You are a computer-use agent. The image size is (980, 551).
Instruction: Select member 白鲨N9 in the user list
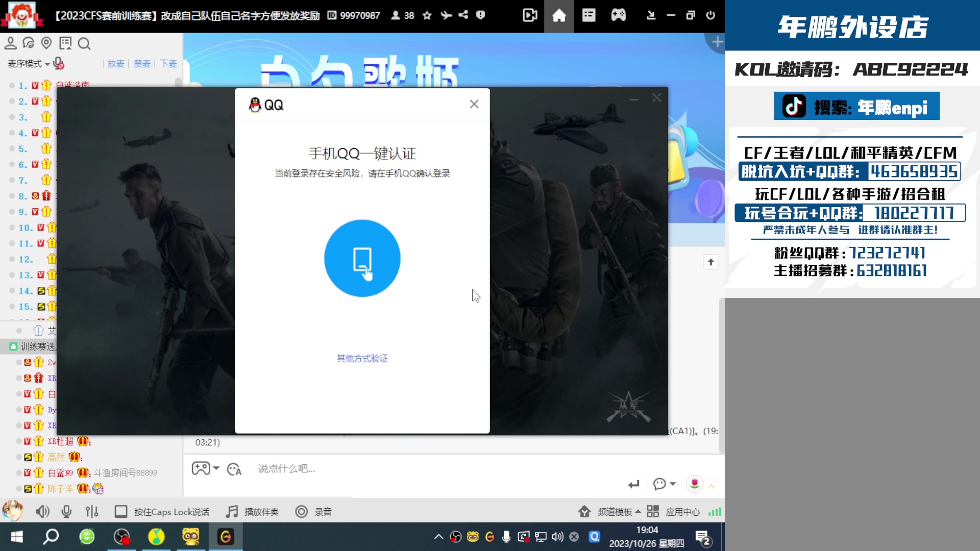[61, 473]
